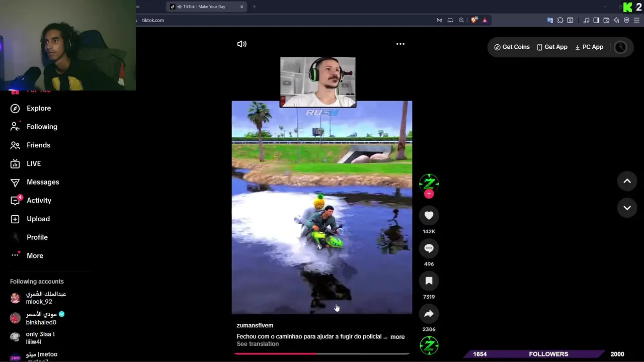Open zumansfivem creator avatar beside video
This screenshot has height=362, width=644.
pyautogui.click(x=429, y=183)
